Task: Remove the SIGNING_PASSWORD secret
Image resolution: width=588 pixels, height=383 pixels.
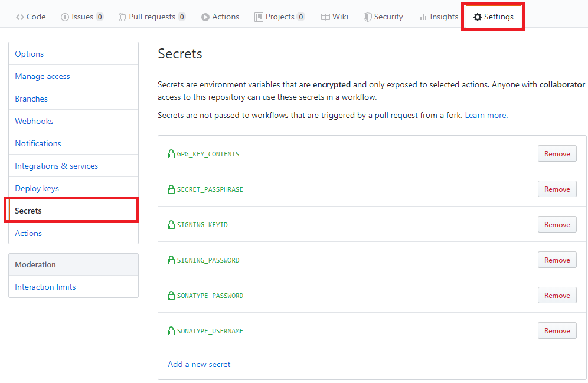Action: (x=557, y=260)
